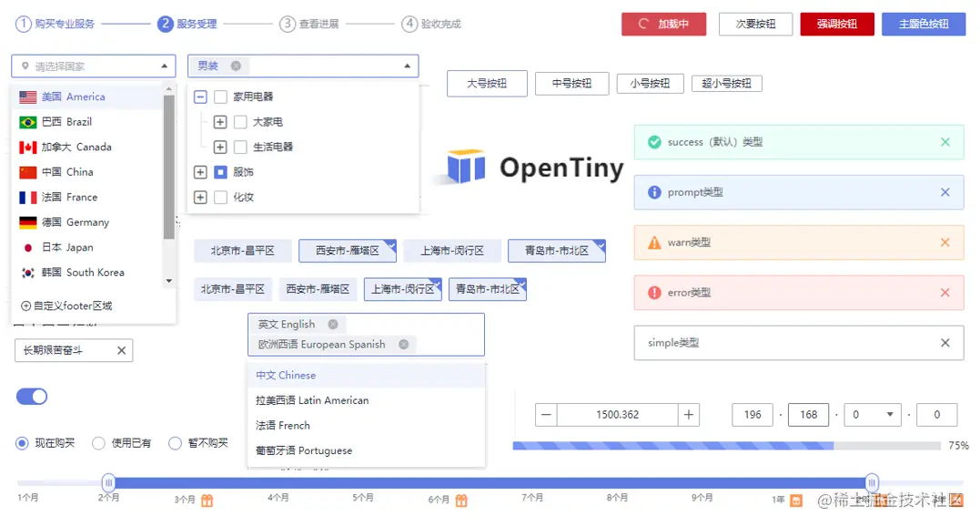The image size is (980, 526).
Task: Click the red error icon on error类型 alert
Action: (654, 292)
